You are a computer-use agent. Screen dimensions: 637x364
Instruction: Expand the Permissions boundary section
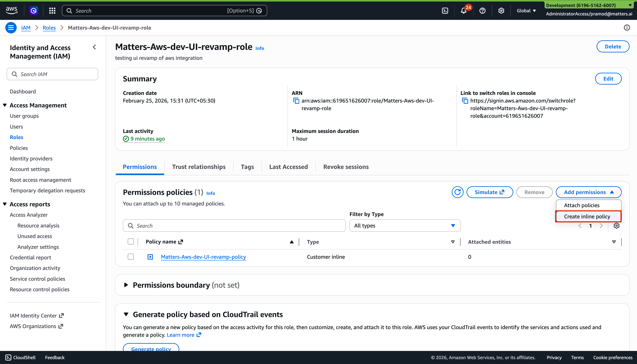126,285
